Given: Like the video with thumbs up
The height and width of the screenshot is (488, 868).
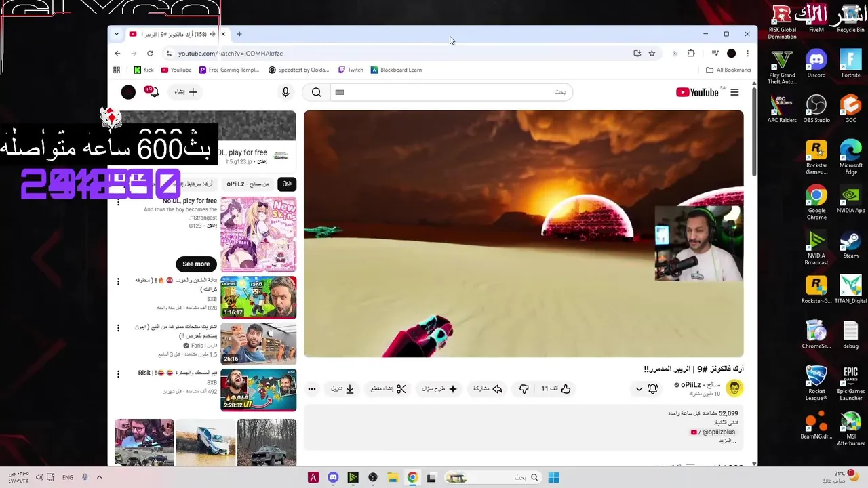Looking at the screenshot, I should point(556,388).
